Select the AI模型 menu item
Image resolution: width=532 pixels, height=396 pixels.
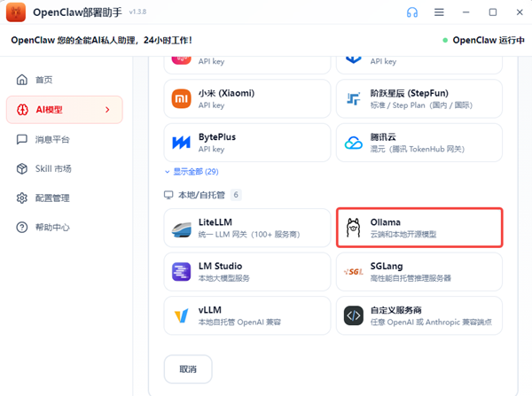click(65, 110)
